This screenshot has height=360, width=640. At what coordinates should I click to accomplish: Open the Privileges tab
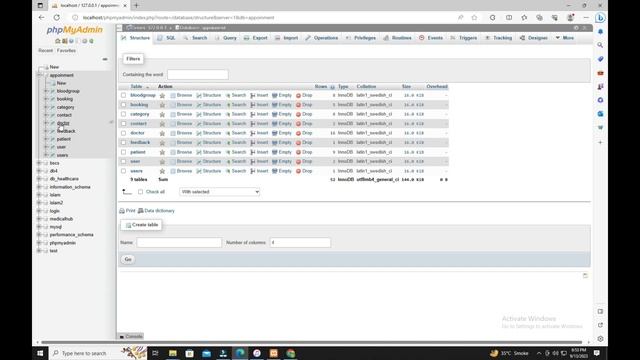[361, 38]
